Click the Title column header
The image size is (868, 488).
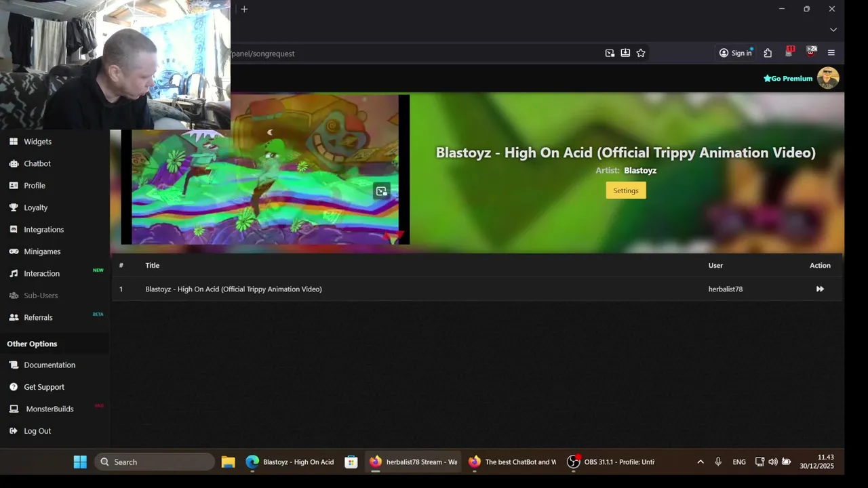[152, 266]
